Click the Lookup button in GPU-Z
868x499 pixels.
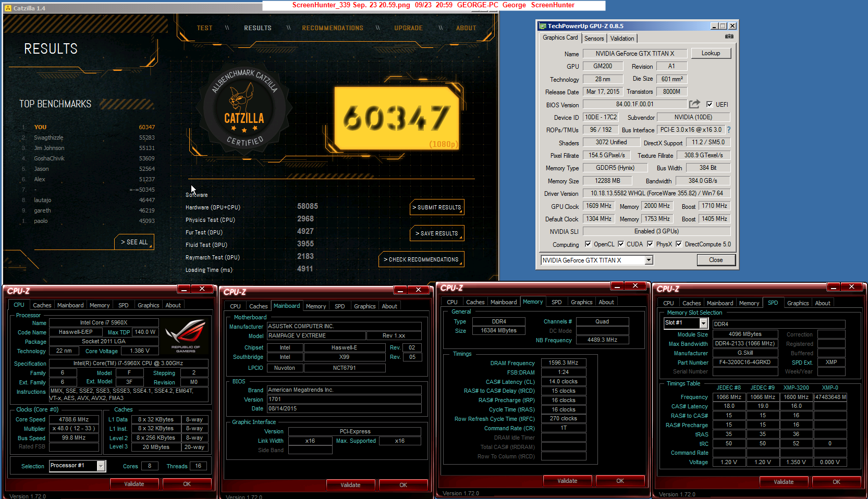point(711,53)
